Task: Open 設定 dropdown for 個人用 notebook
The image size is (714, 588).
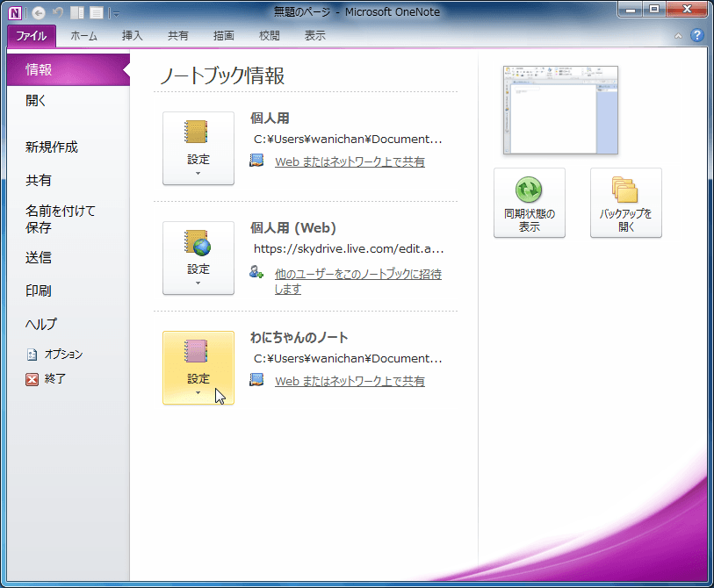Action: [x=198, y=148]
